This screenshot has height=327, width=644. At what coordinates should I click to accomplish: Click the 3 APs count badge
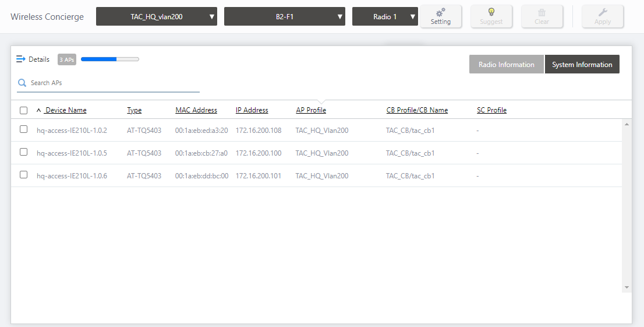(67, 59)
